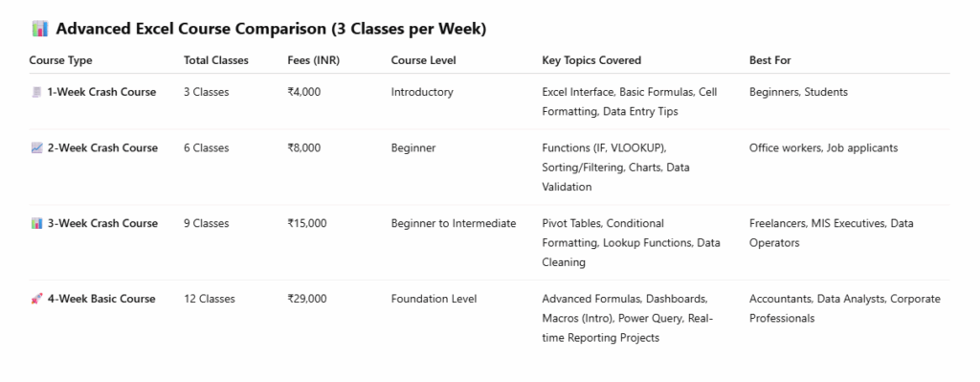
Task: Click the Foundation Level text
Action: point(434,299)
